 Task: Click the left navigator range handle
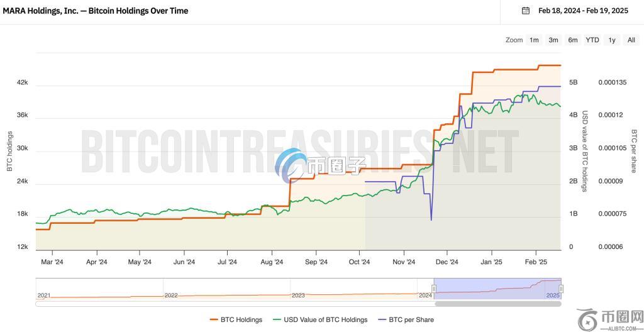434,289
